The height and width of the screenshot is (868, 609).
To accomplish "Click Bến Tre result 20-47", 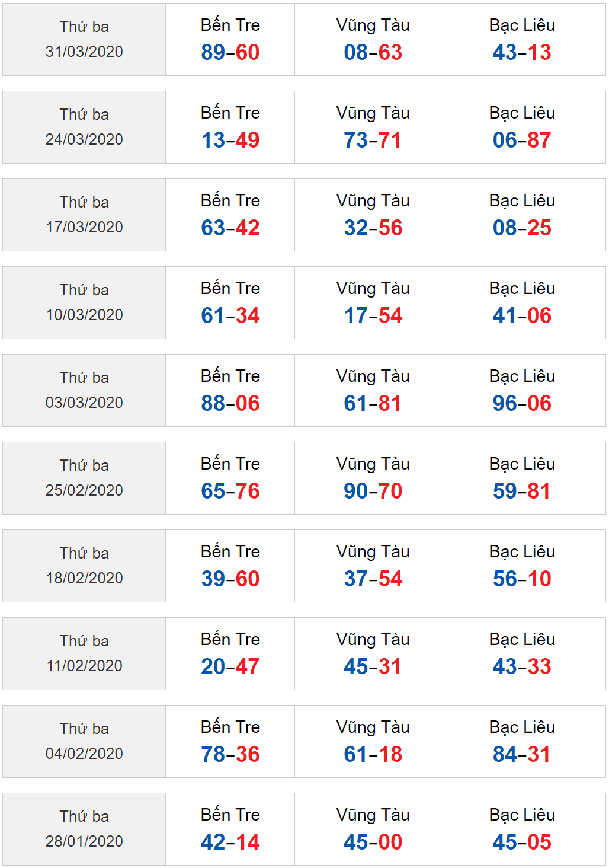I will [230, 666].
